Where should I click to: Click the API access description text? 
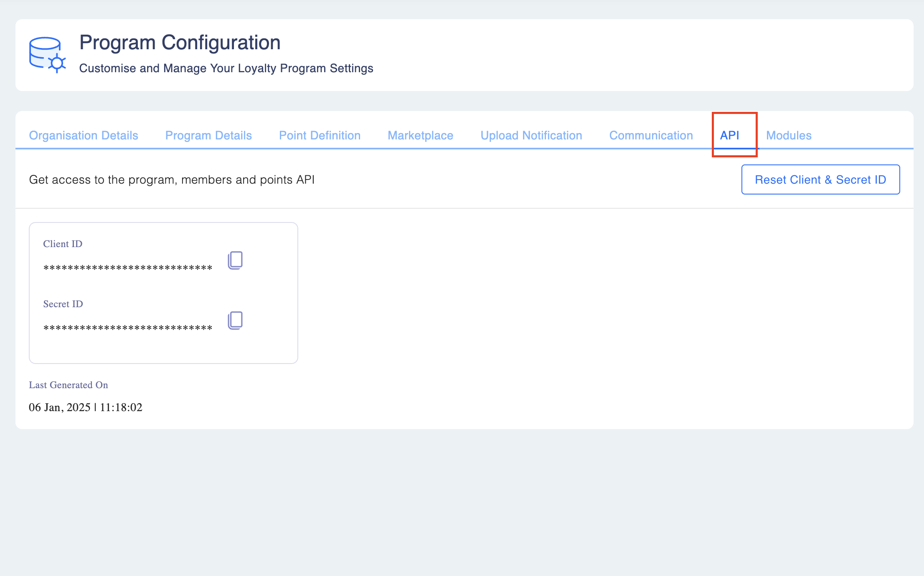(x=172, y=179)
